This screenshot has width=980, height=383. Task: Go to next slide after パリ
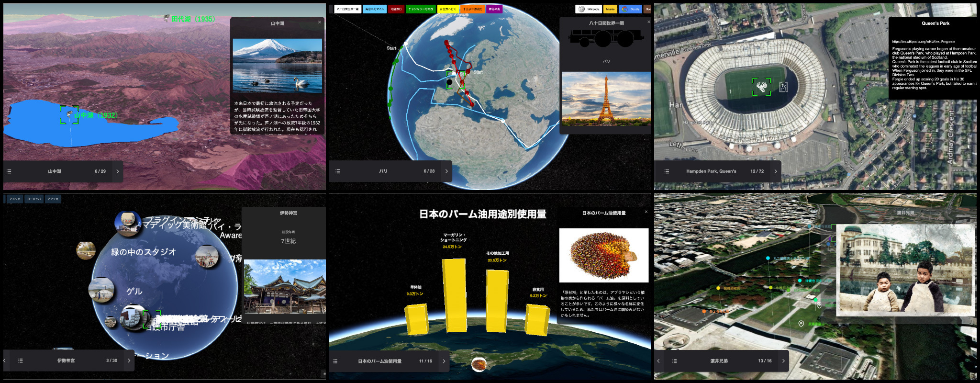(x=447, y=171)
